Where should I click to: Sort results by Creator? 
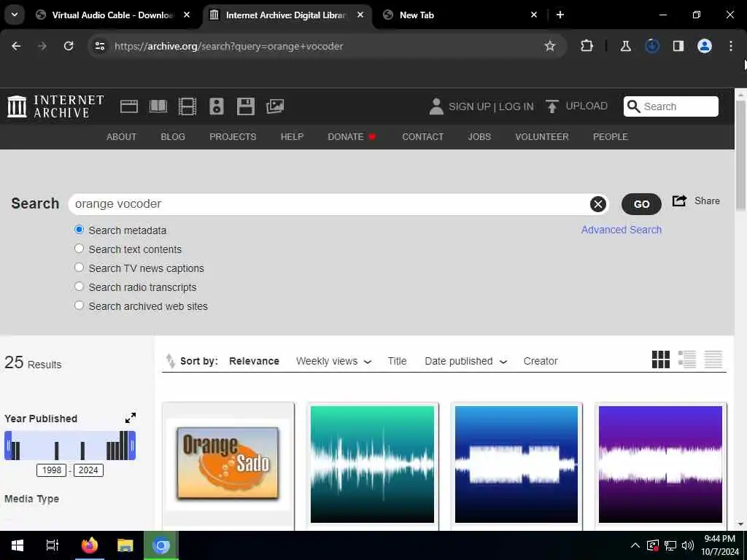pos(541,361)
